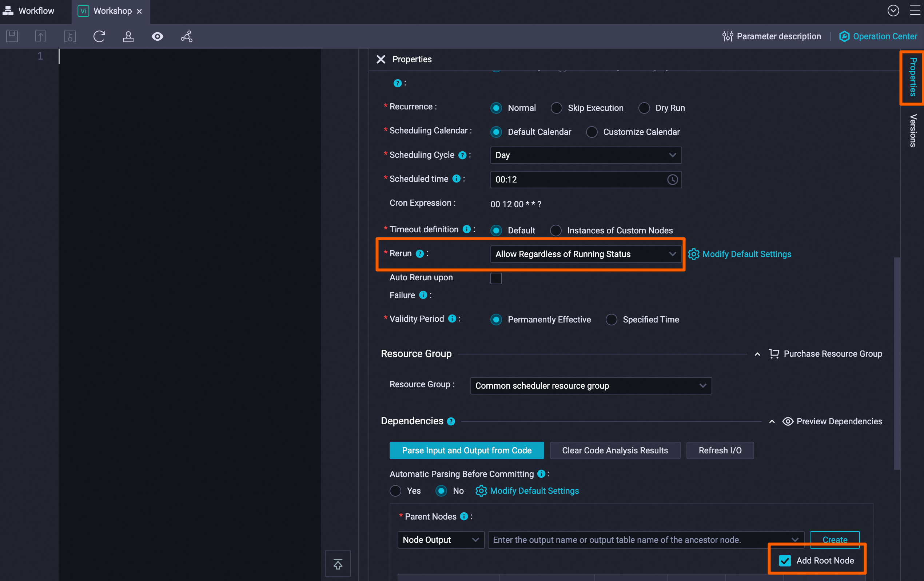
Task: Click Parse Input and Output from Code
Action: click(467, 450)
